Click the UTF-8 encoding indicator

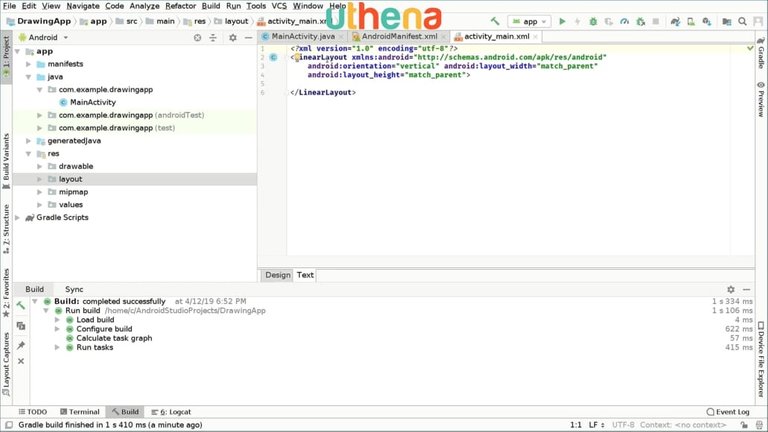click(623, 425)
